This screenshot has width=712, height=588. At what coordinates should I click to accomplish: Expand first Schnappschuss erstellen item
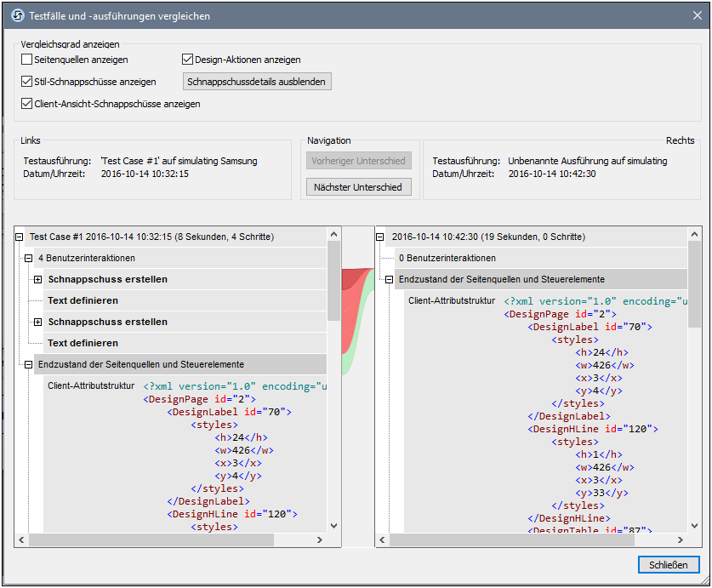click(x=37, y=279)
